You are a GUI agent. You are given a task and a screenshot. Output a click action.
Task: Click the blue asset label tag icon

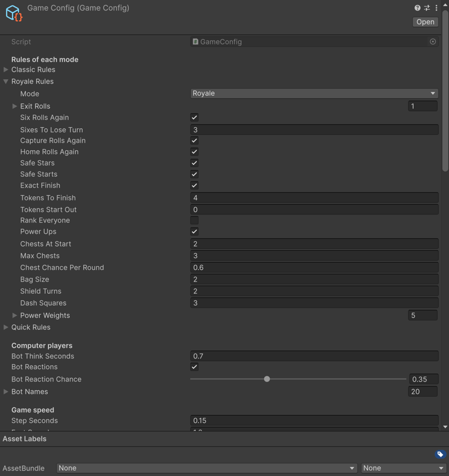click(x=440, y=454)
